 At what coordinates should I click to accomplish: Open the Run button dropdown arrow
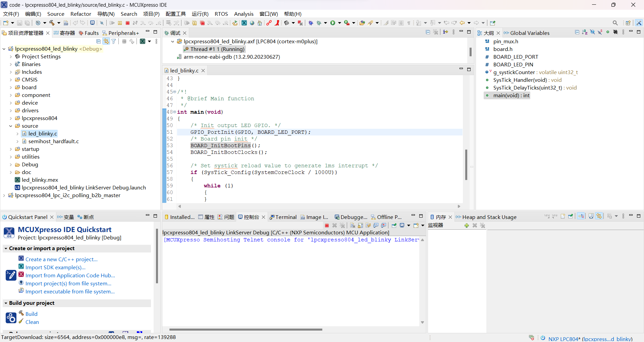coord(339,23)
